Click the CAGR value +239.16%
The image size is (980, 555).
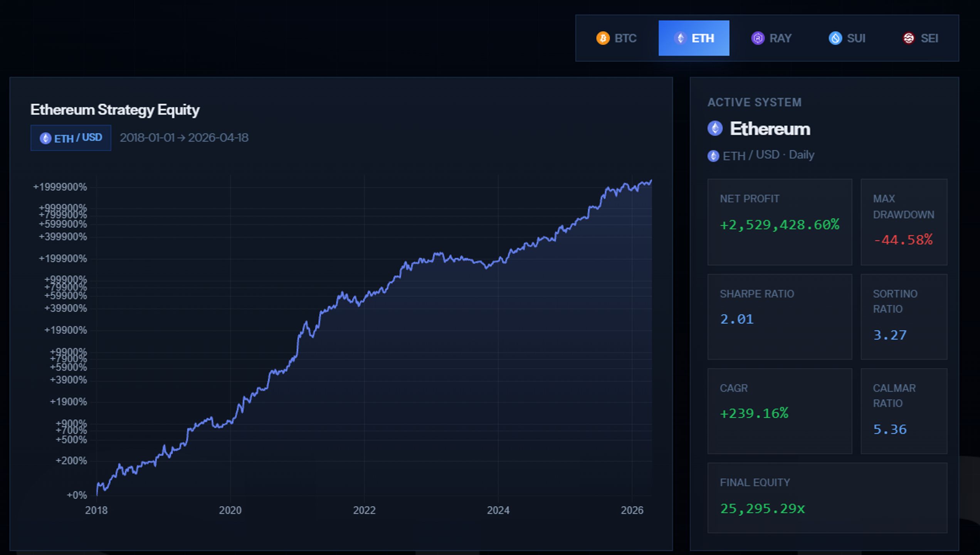click(754, 414)
